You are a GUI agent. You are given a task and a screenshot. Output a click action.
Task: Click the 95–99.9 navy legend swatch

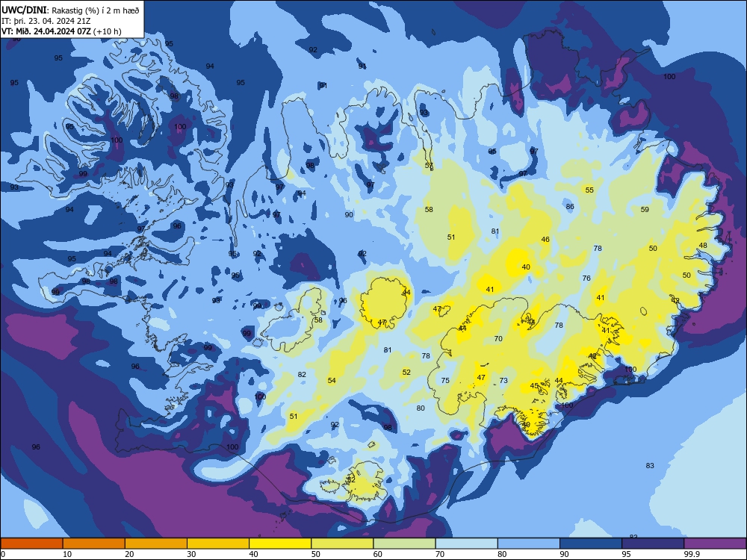tap(653, 544)
